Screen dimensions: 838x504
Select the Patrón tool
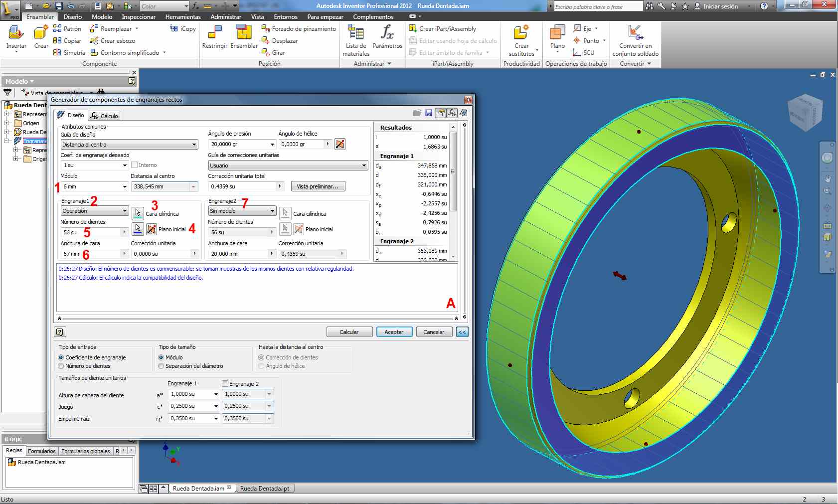pos(67,29)
